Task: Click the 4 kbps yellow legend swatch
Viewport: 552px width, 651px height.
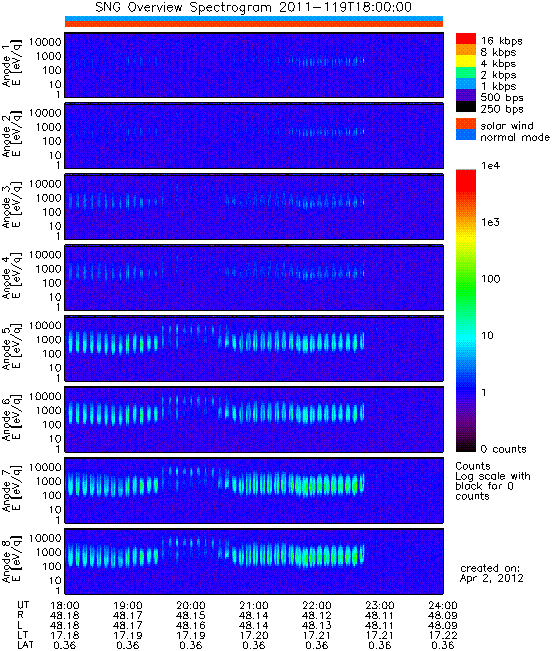Action: [x=466, y=61]
